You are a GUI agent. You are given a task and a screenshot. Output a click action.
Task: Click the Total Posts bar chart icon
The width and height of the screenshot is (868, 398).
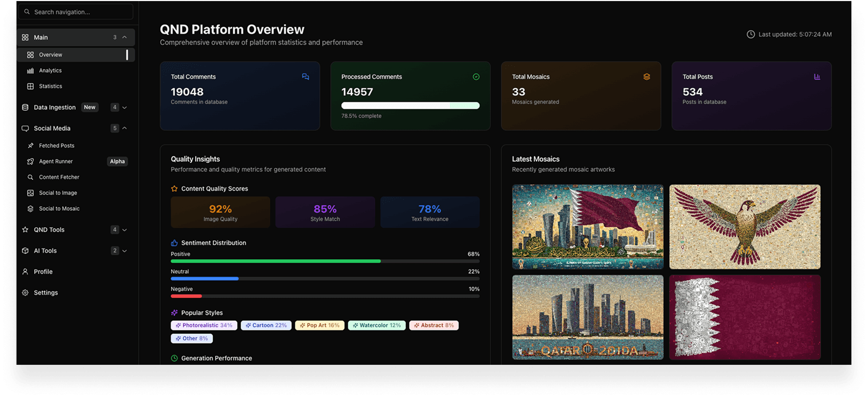click(x=817, y=77)
